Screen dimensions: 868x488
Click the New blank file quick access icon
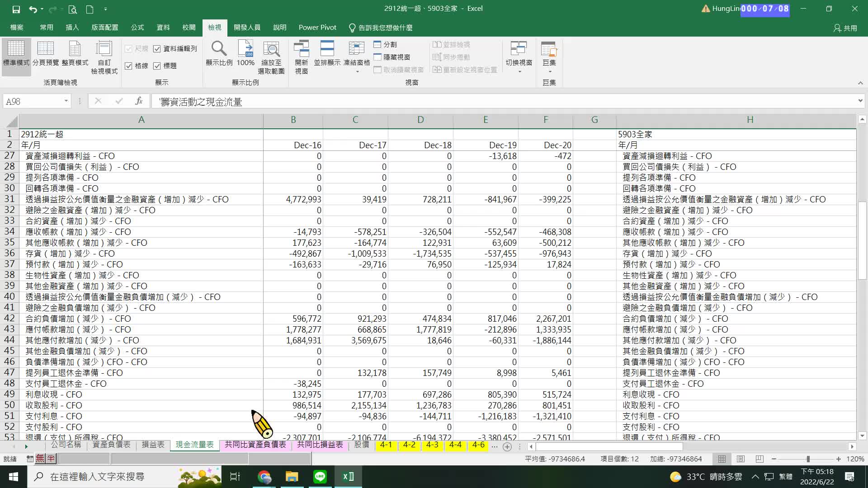coord(90,9)
